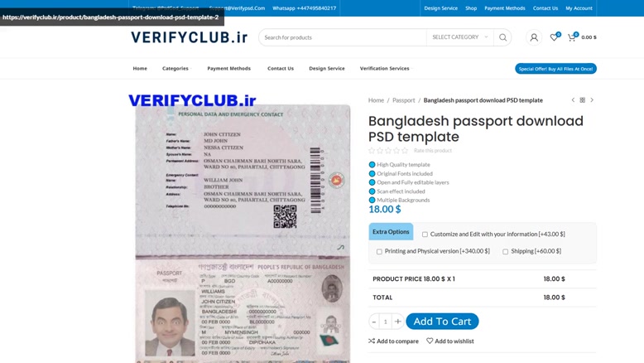Open the wishlist heart icon in header

coord(554,37)
